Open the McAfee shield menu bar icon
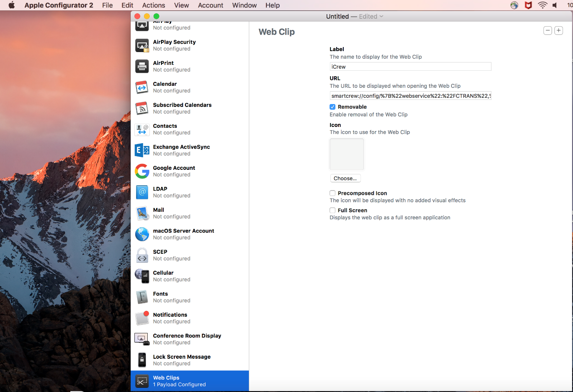The width and height of the screenshot is (573, 392). click(x=528, y=5)
